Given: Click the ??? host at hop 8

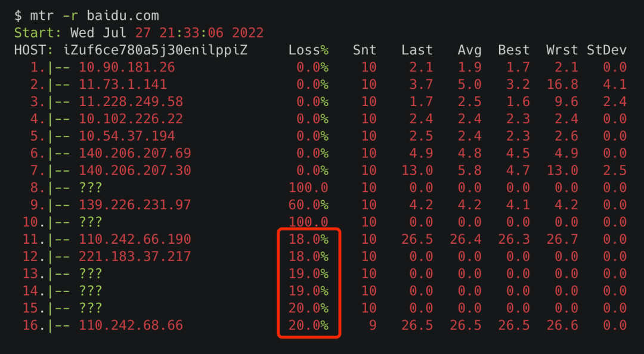Looking at the screenshot, I should point(91,188).
